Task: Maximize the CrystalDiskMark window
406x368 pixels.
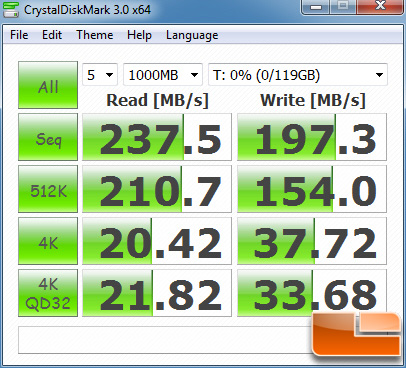Action: coord(343,7)
